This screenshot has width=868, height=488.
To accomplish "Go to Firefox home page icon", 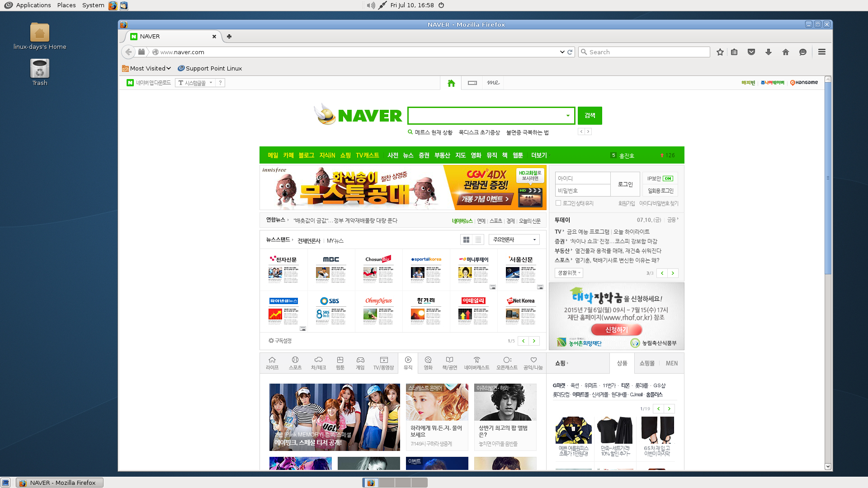I will click(x=786, y=52).
